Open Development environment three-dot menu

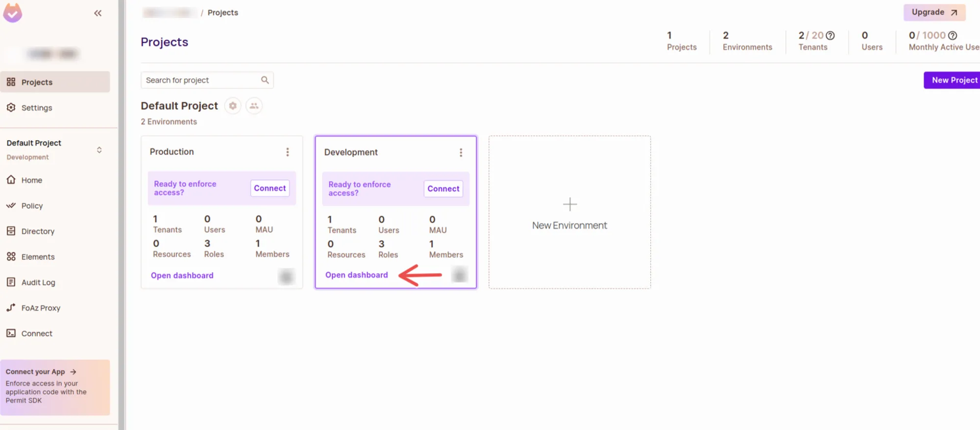(x=461, y=152)
